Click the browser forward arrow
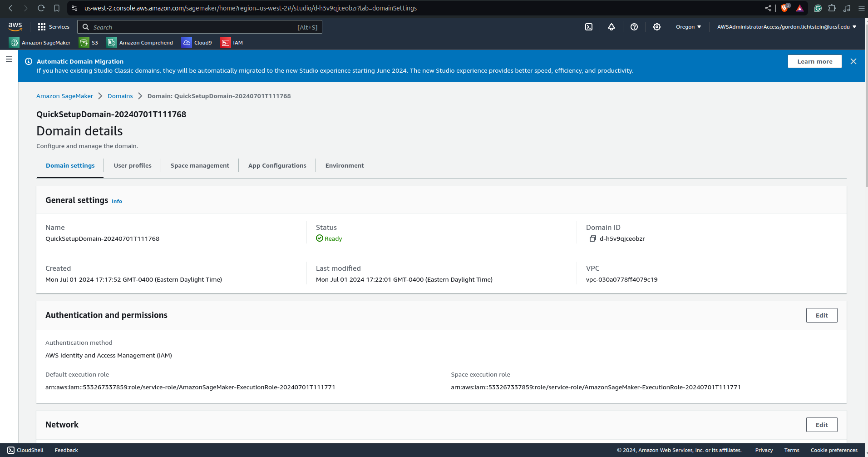Image resolution: width=868 pixels, height=457 pixels. pos(26,8)
